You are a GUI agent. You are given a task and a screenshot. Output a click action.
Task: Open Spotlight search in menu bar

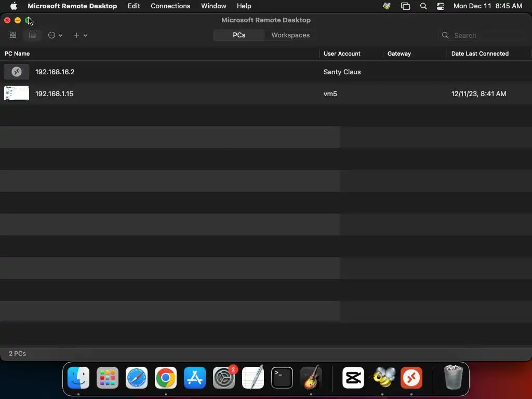(x=423, y=6)
